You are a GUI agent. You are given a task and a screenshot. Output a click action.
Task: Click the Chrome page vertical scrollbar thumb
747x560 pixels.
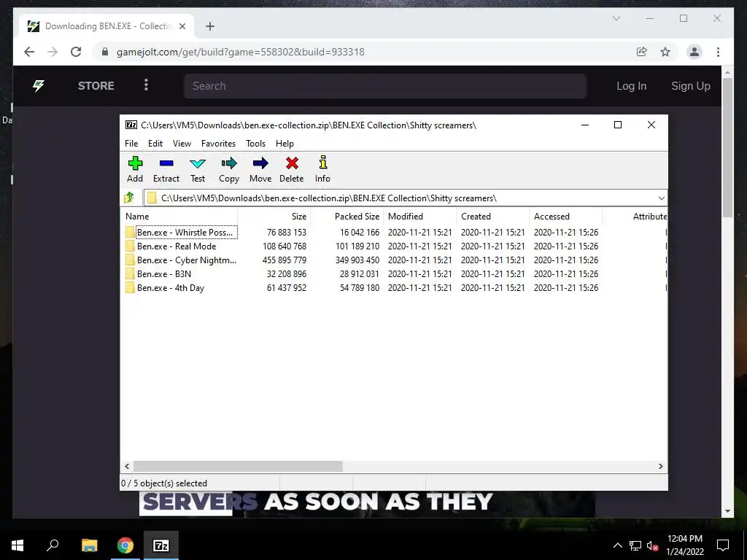(x=727, y=147)
